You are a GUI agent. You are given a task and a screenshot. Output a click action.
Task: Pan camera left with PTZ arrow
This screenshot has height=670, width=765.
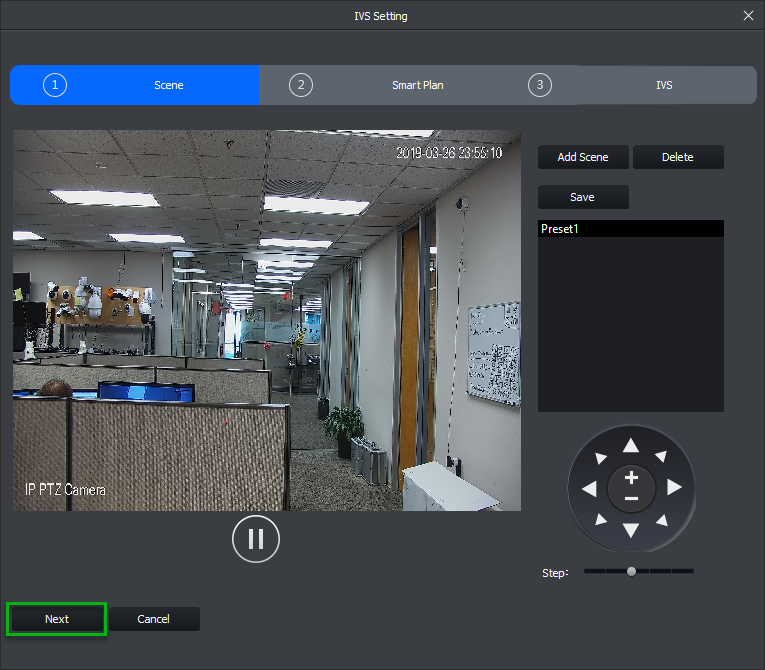coord(589,488)
